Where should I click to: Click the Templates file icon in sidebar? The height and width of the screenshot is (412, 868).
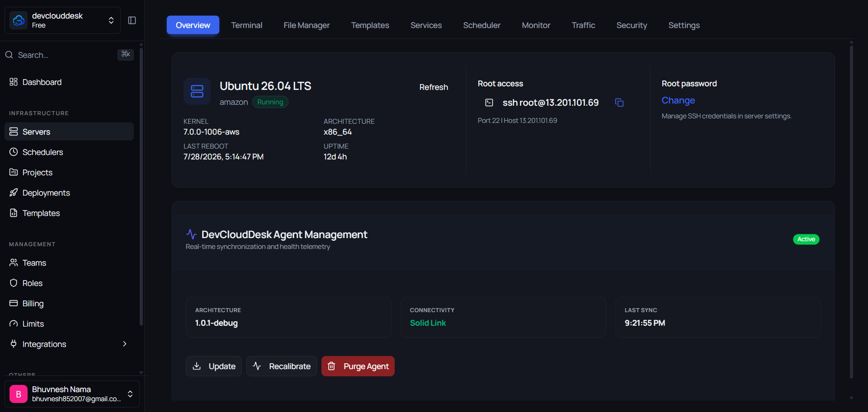14,213
